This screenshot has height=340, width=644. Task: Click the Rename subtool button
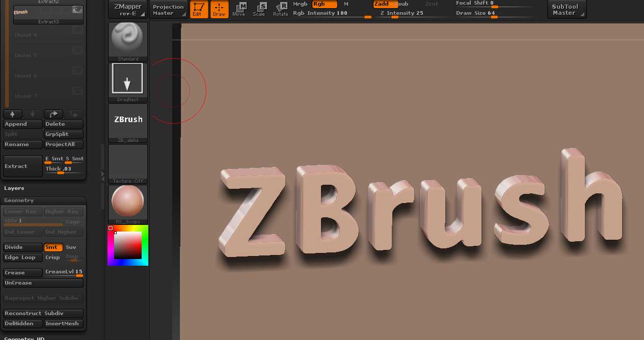coord(23,145)
